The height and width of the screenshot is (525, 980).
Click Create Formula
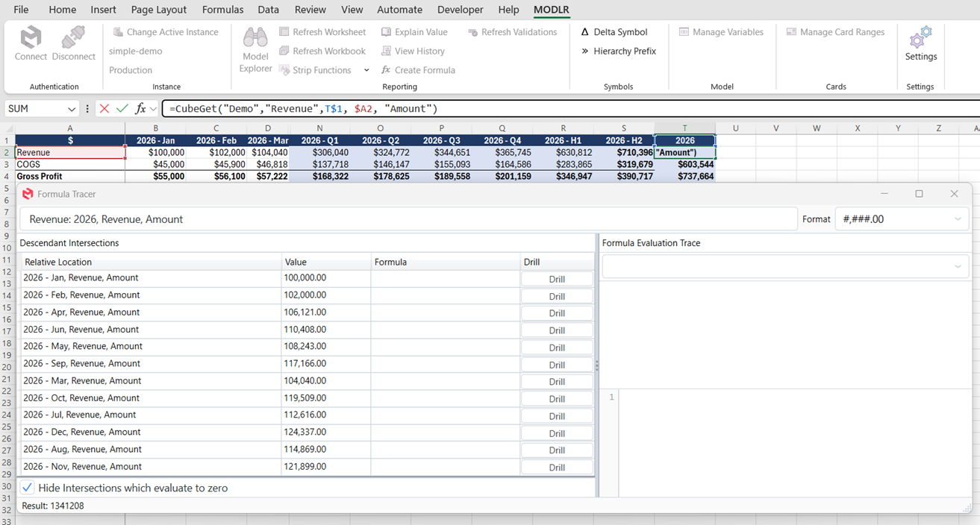coord(418,70)
